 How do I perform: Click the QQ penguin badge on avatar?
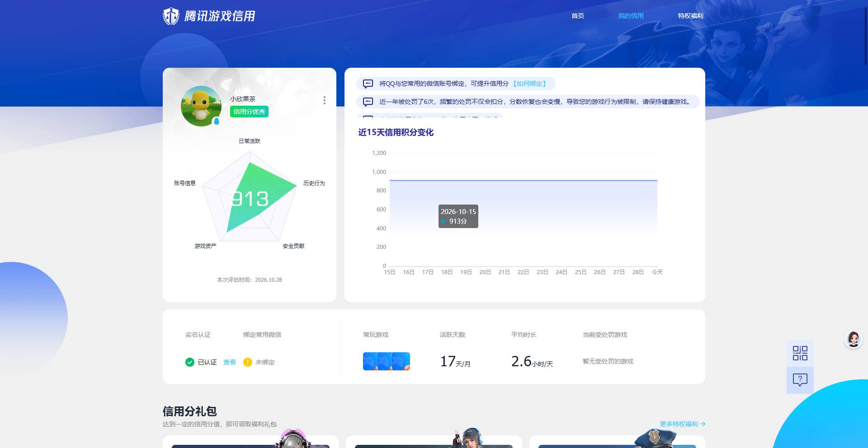pos(217,121)
